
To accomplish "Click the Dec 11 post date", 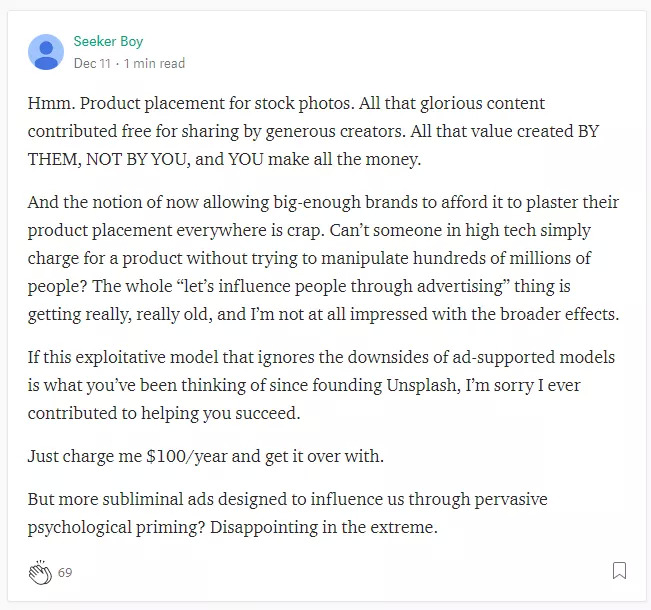I will tap(92, 63).
